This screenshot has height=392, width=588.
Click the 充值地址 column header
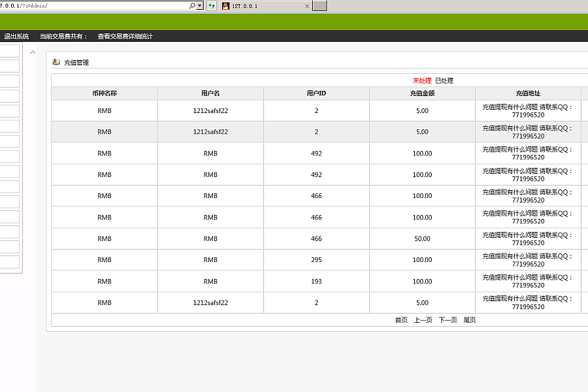click(x=528, y=93)
